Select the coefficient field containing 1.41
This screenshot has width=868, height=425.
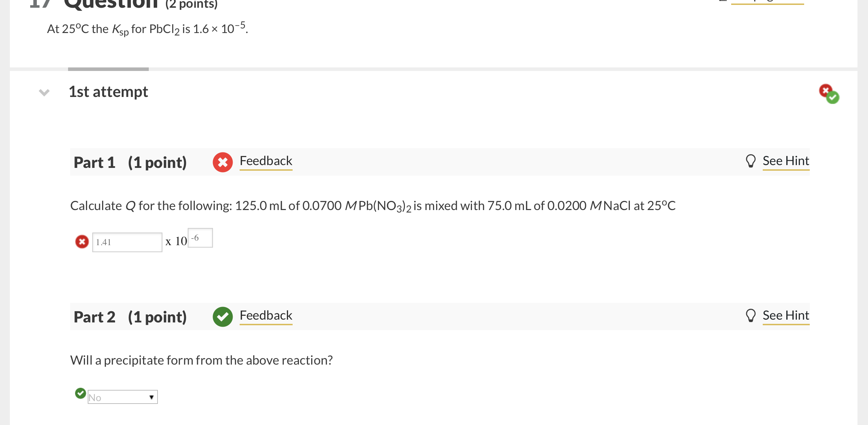point(127,242)
